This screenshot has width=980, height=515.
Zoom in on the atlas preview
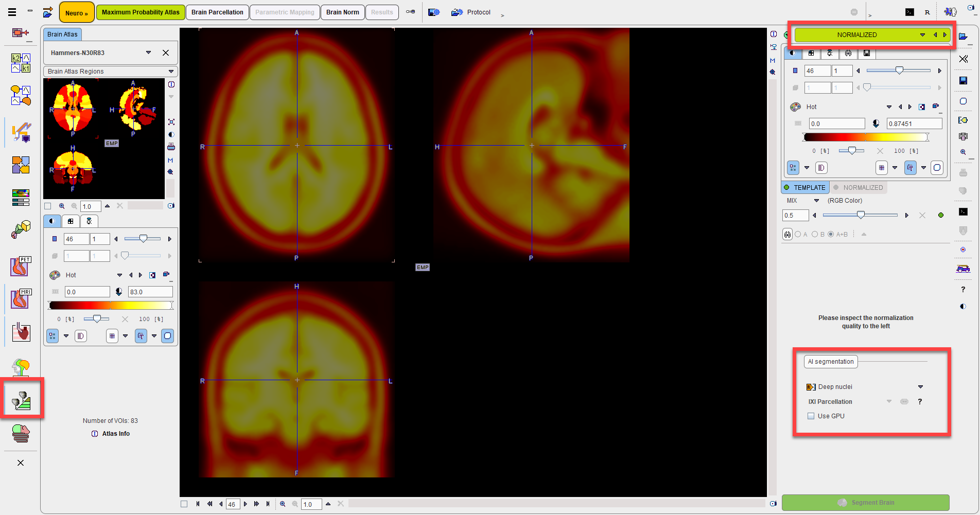(62, 206)
